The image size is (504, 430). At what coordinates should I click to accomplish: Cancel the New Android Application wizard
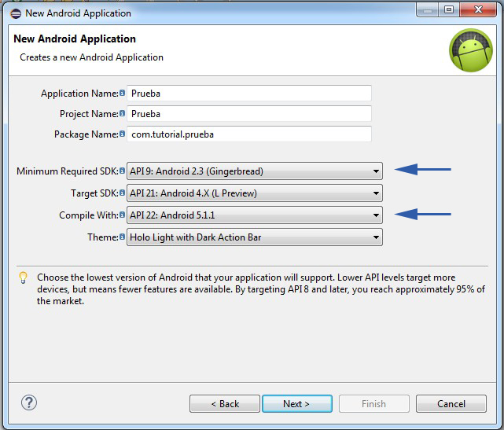[x=451, y=403]
